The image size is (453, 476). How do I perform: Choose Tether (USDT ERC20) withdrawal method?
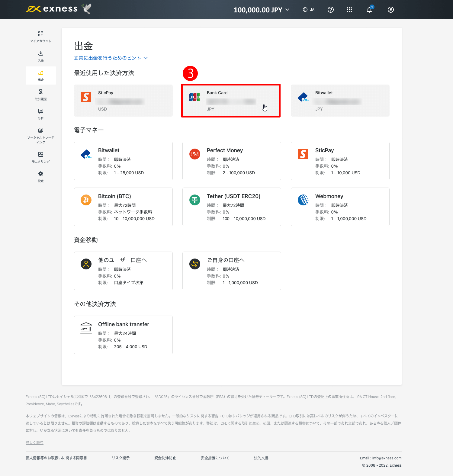pyautogui.click(x=232, y=207)
